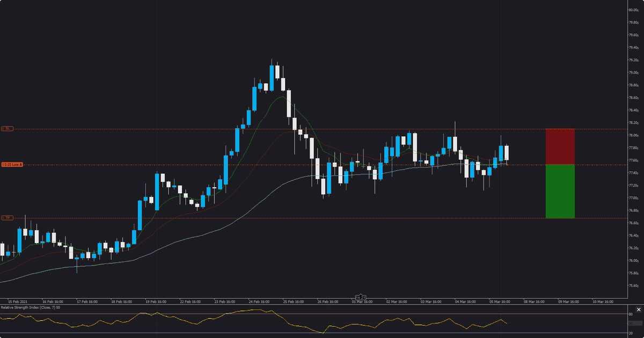Click the 14:21 time marker on the axis
This screenshot has width=644, height=338.
tap(361, 296)
